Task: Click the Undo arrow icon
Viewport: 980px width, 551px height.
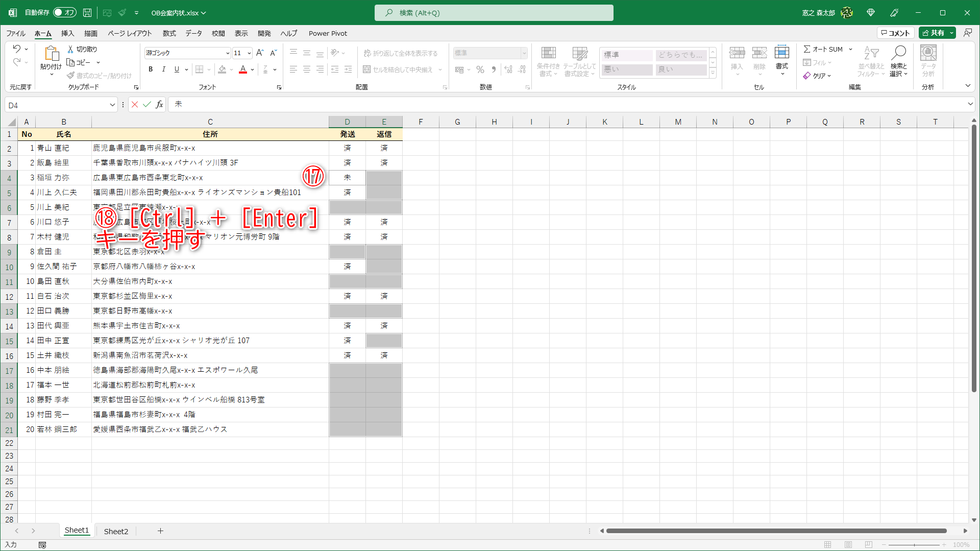Action: [x=17, y=49]
